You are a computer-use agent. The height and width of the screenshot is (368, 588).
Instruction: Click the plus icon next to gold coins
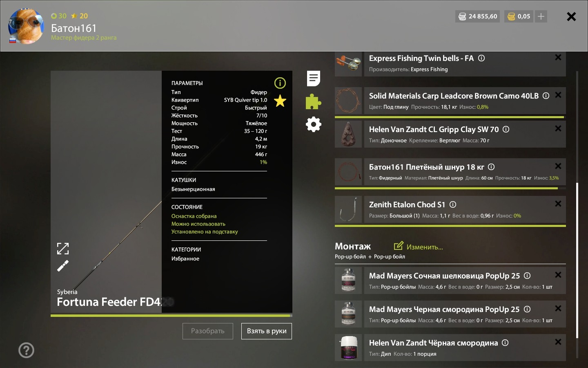click(541, 16)
